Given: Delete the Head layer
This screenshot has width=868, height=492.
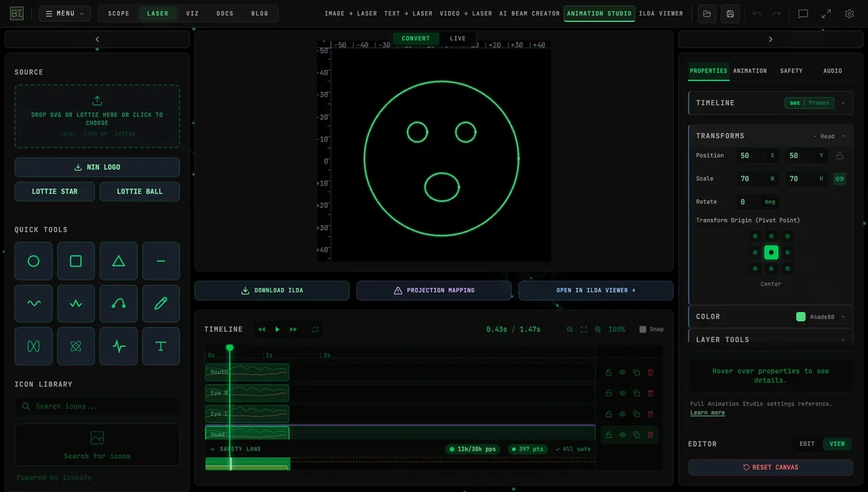Looking at the screenshot, I should 650,435.
